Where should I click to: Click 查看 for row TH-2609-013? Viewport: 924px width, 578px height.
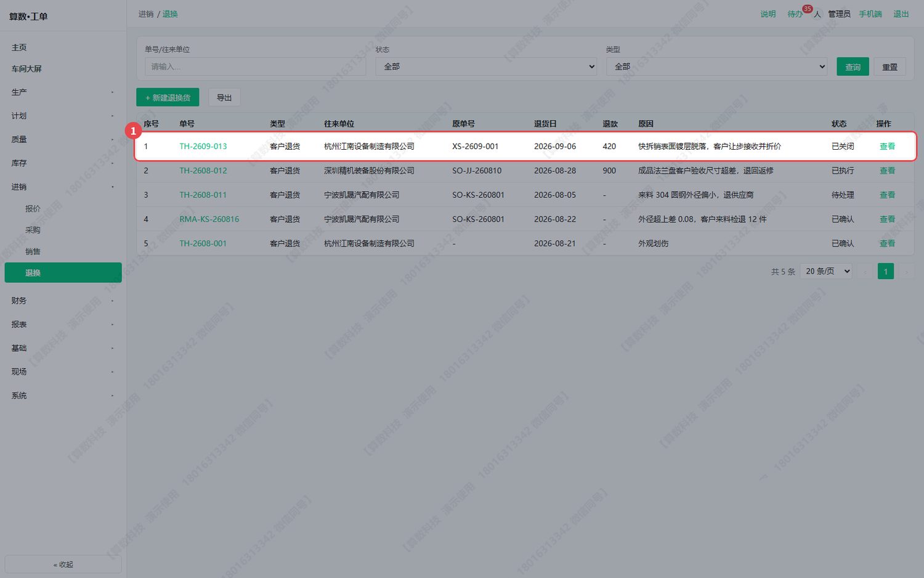[887, 147]
